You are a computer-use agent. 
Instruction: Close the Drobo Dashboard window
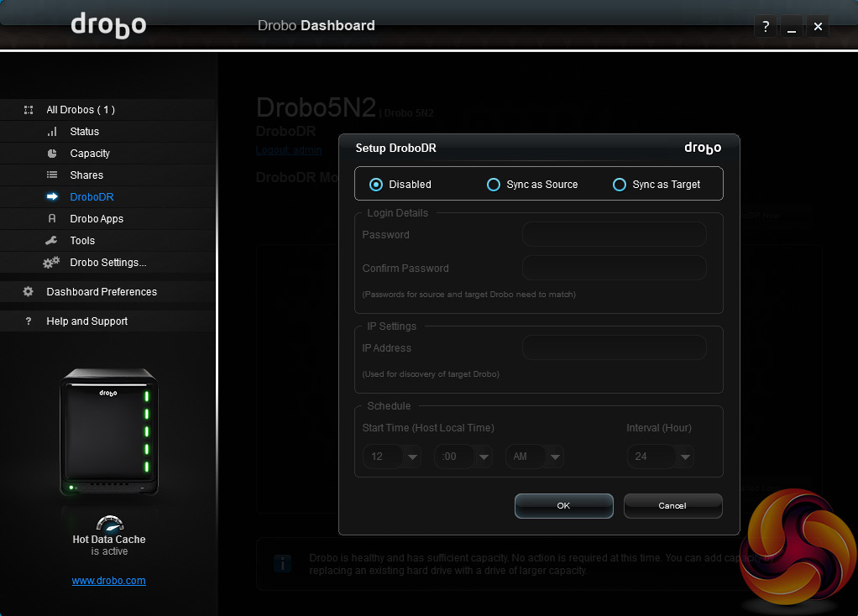[818, 26]
